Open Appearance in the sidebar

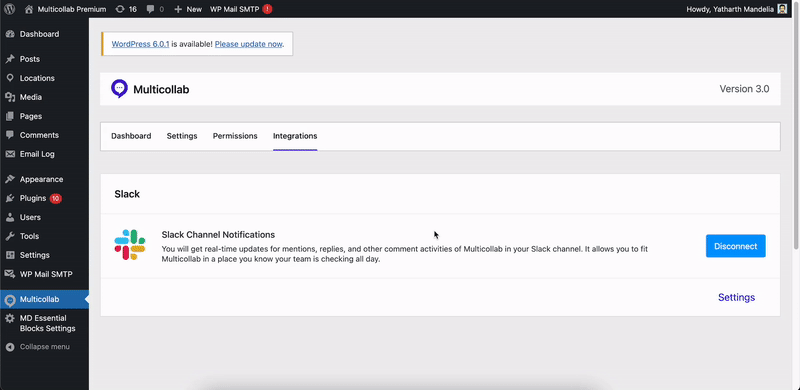pyautogui.click(x=41, y=179)
